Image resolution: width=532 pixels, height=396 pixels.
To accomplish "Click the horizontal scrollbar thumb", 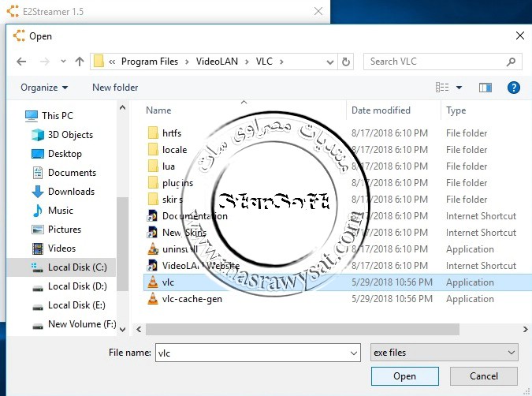I will click(303, 330).
